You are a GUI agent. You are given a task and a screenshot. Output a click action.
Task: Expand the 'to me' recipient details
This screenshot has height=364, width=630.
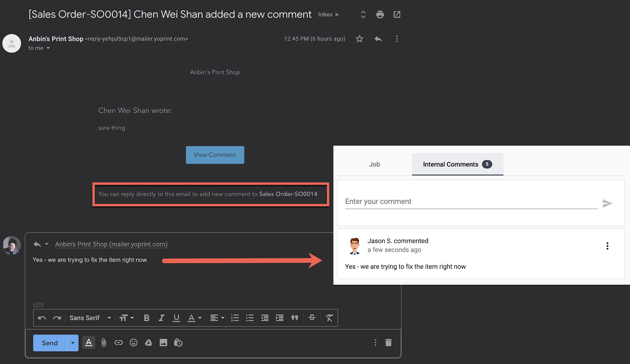(48, 48)
